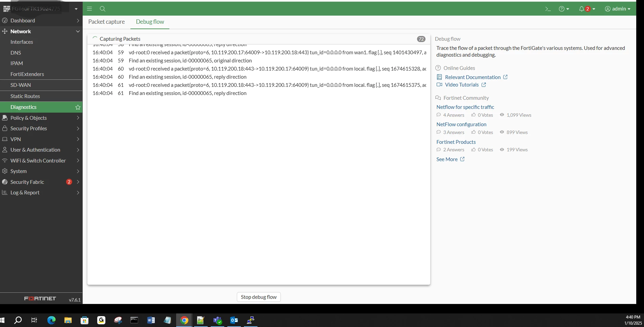Select the Policy & Objects icon
644x327 pixels.
tap(5, 118)
